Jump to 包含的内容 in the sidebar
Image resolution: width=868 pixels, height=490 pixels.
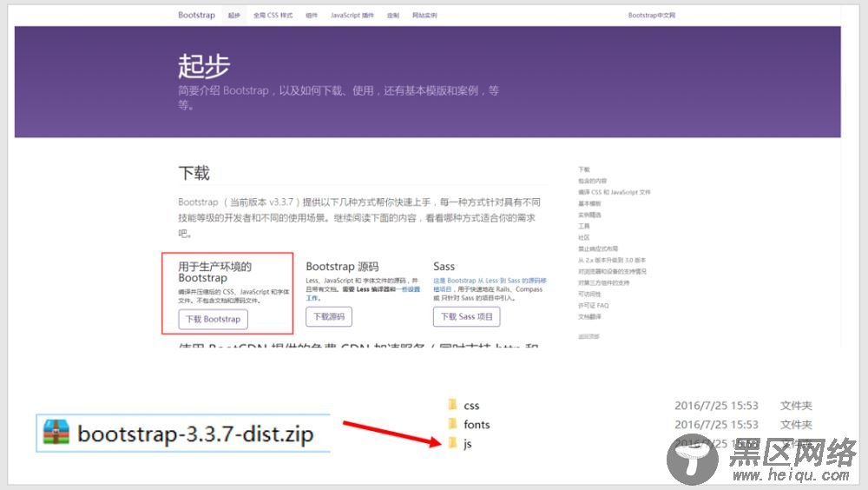pos(592,181)
